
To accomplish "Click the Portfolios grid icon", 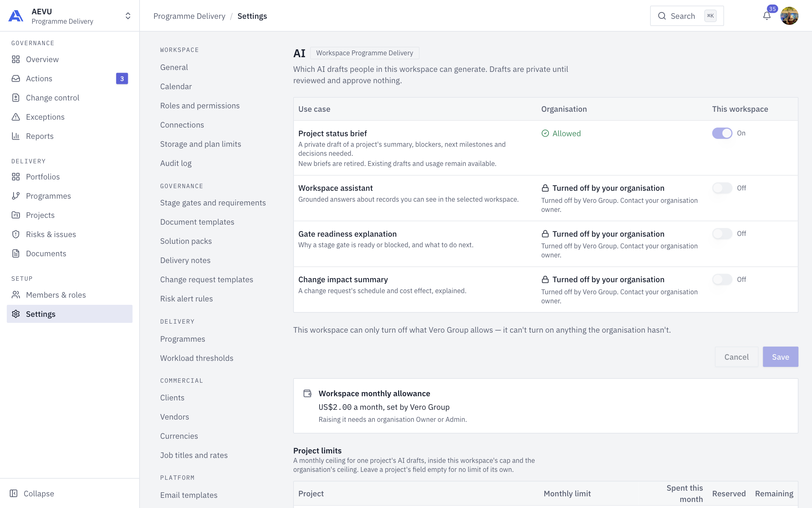I will 16,177.
